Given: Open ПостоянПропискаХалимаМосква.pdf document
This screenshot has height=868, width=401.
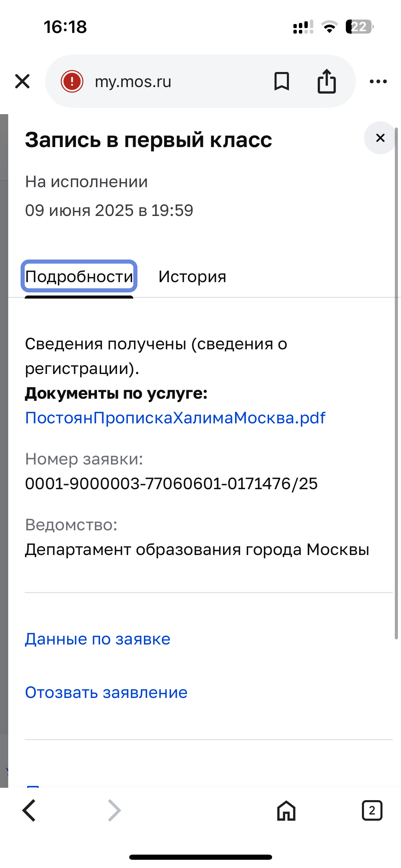Looking at the screenshot, I should 175,418.
